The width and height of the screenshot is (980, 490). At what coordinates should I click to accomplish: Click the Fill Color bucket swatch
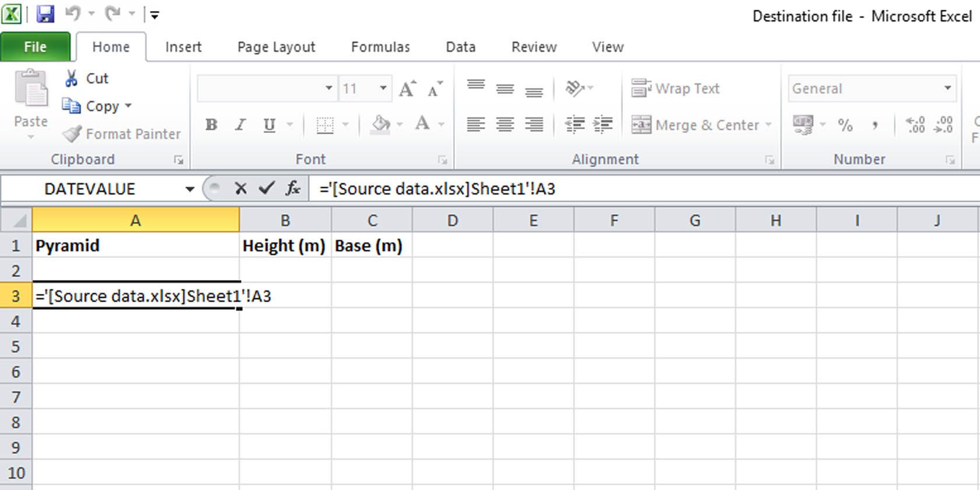[x=380, y=125]
